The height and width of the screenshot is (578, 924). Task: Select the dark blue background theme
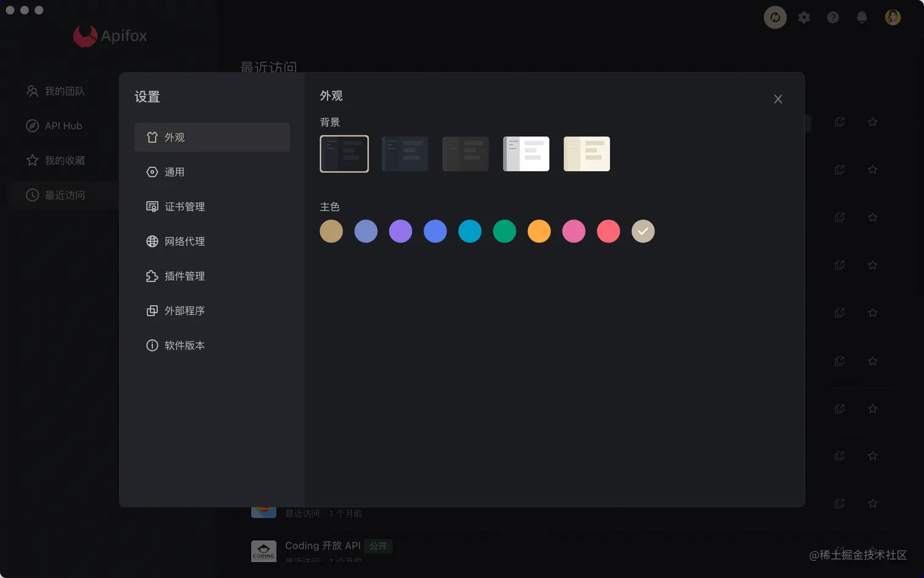coord(405,154)
